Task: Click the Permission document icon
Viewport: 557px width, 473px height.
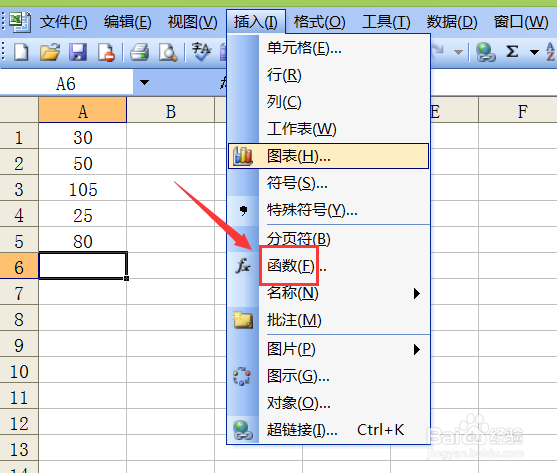Action: point(106,52)
